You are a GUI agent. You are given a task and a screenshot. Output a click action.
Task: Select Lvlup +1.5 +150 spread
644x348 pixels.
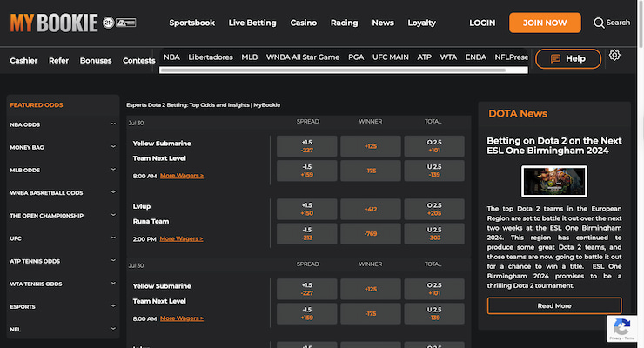(307, 210)
